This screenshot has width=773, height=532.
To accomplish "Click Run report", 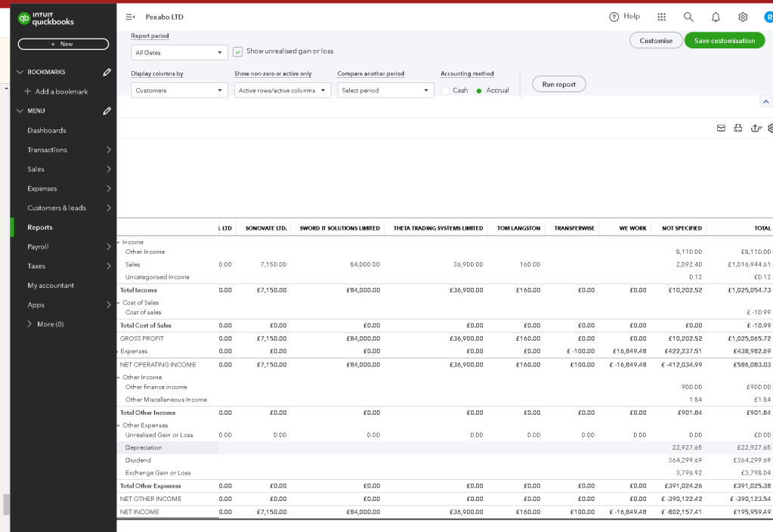I will pyautogui.click(x=558, y=85).
